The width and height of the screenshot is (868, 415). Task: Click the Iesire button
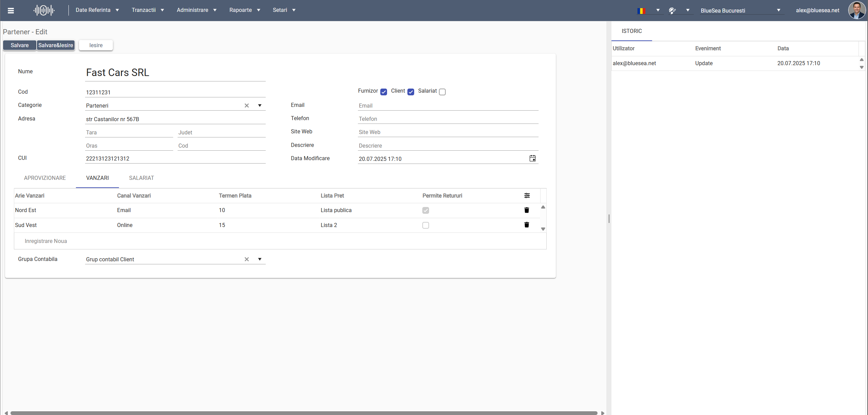tap(96, 45)
